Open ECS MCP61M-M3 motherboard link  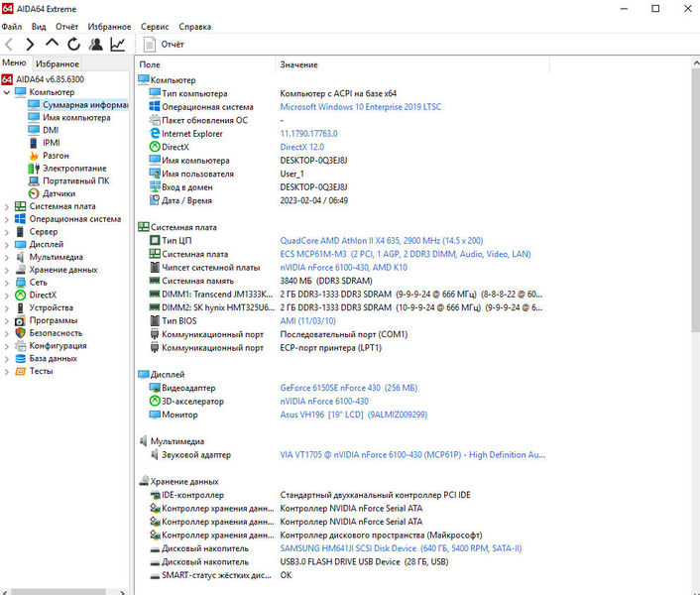(x=406, y=254)
